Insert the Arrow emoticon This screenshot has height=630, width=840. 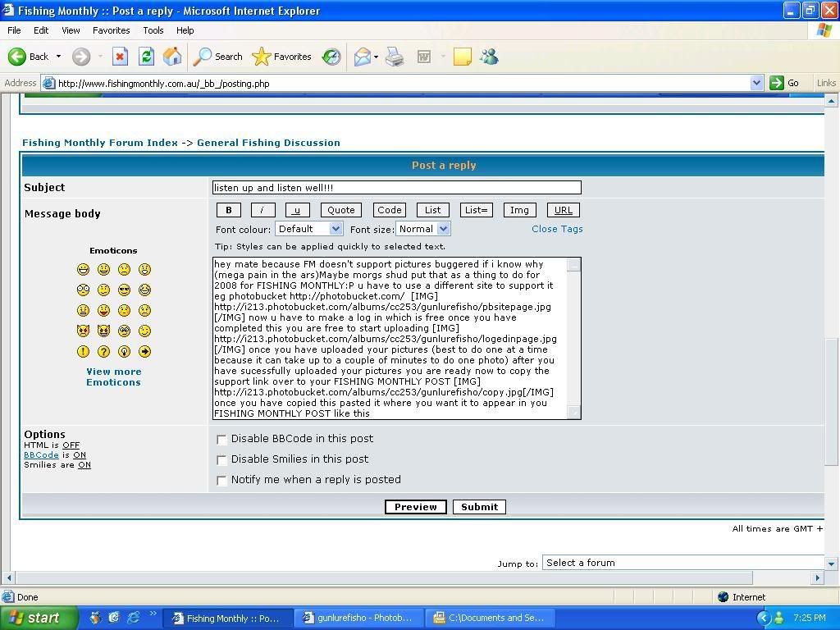[144, 351]
